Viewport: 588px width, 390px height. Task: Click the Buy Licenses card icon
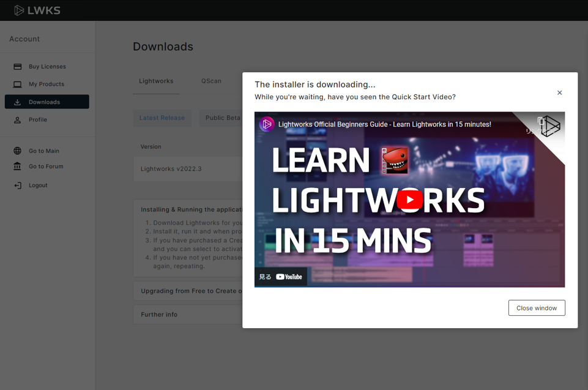18,67
